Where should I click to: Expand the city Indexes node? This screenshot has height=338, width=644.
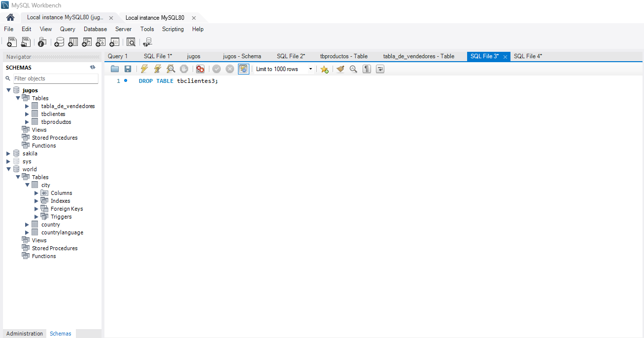[x=36, y=201]
